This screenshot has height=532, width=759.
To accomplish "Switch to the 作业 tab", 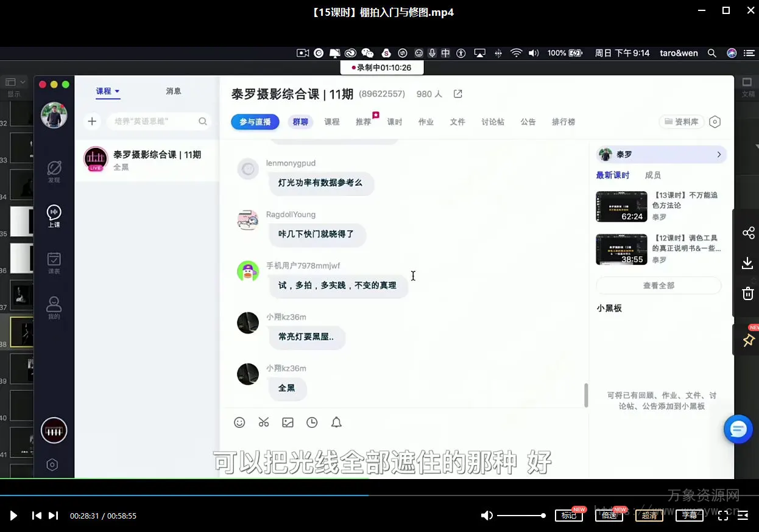I will (x=426, y=122).
